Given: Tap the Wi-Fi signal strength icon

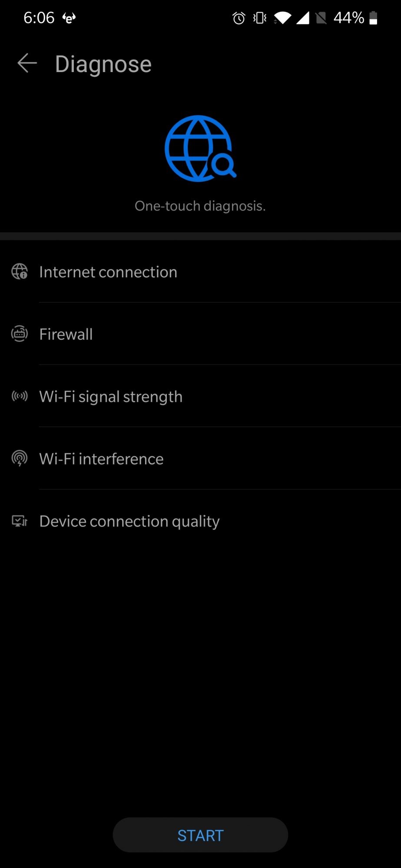Looking at the screenshot, I should click(20, 396).
